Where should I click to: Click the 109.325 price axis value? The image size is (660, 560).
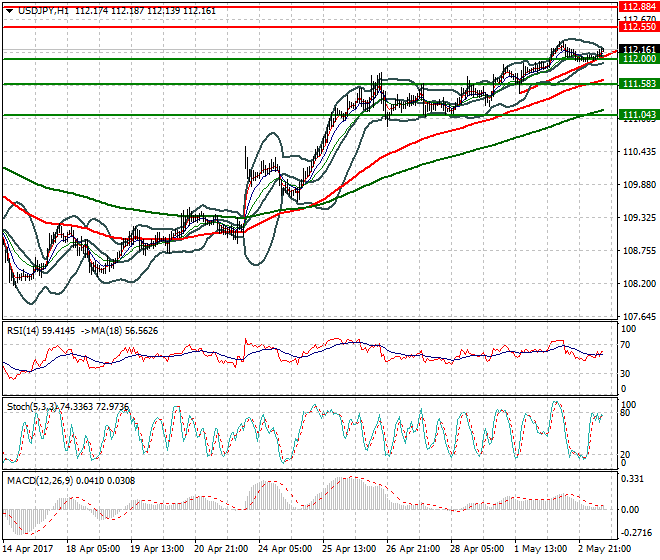pyautogui.click(x=639, y=218)
